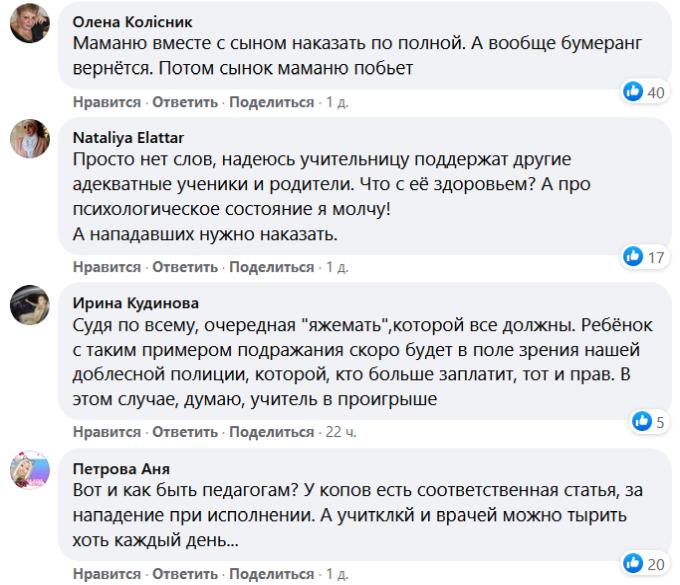680x585 pixels.
Task: Open Петрова Аня profile avatar
Action: [x=29, y=470]
